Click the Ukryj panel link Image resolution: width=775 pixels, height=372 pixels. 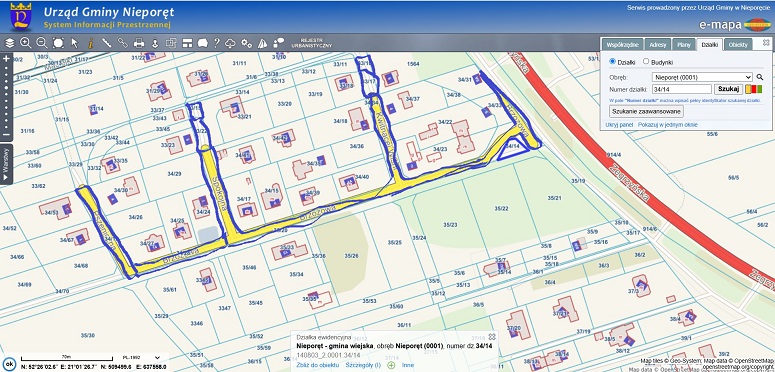619,125
